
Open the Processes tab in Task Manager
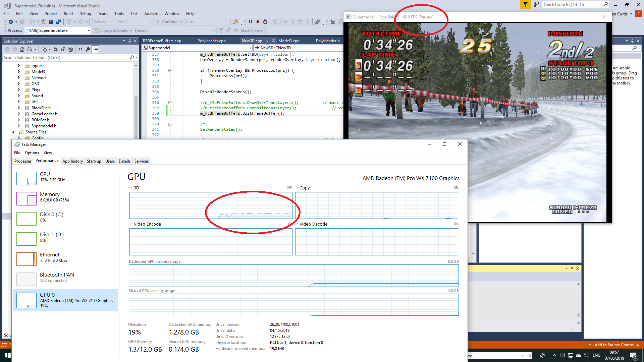[23, 161]
